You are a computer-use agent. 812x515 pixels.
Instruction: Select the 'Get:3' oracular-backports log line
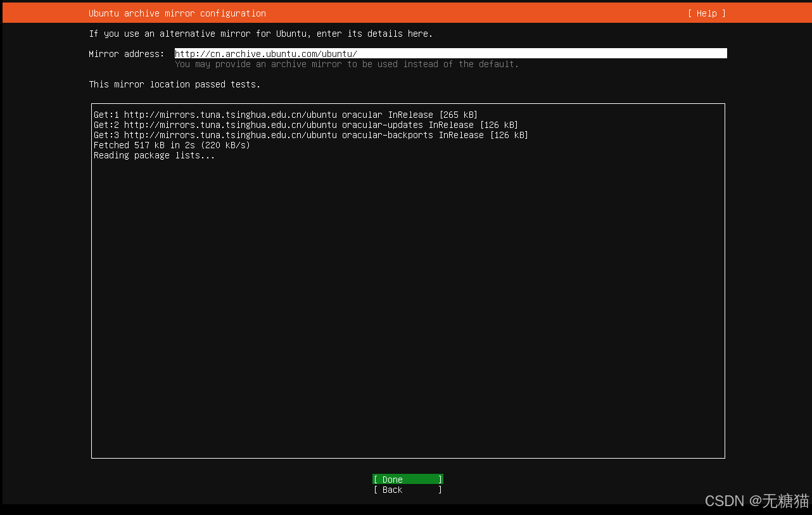coord(310,135)
